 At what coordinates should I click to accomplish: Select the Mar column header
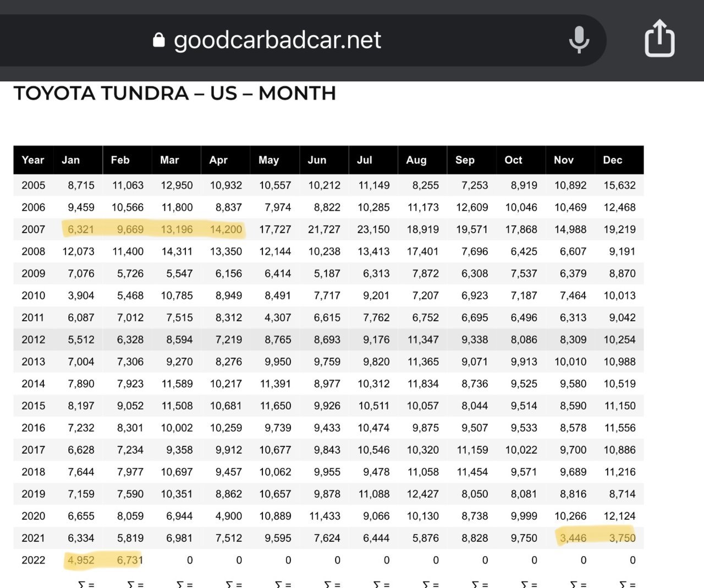click(177, 160)
